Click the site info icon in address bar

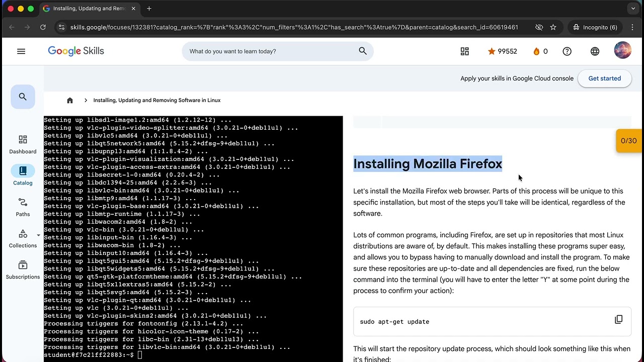61,27
